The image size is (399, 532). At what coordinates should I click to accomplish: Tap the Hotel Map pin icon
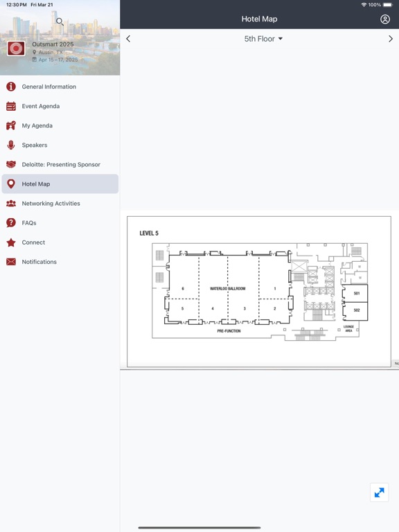point(11,184)
